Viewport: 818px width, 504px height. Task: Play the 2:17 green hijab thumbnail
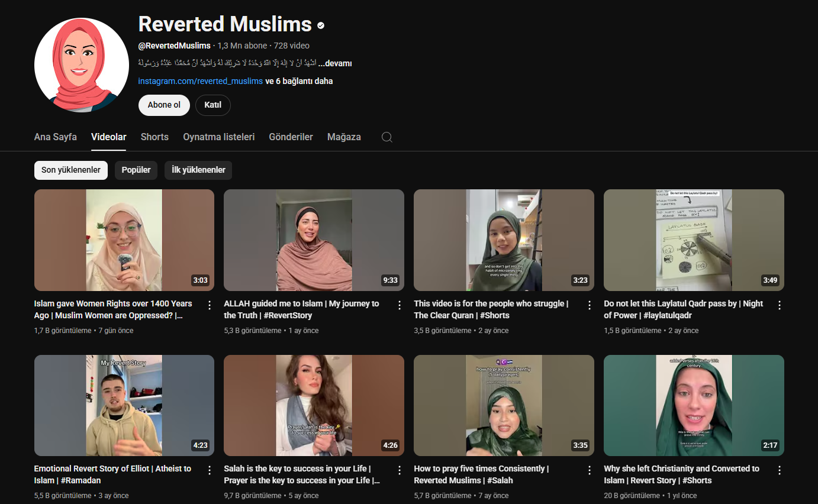click(x=694, y=405)
